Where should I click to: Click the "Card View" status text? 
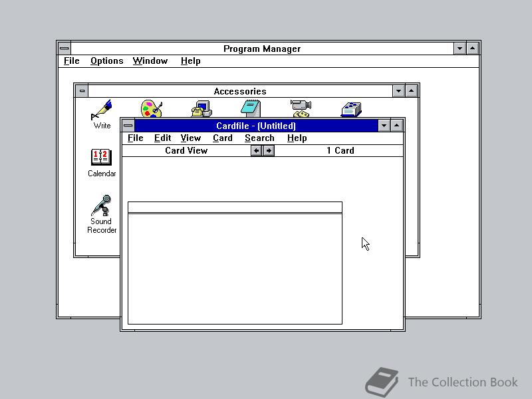186,151
